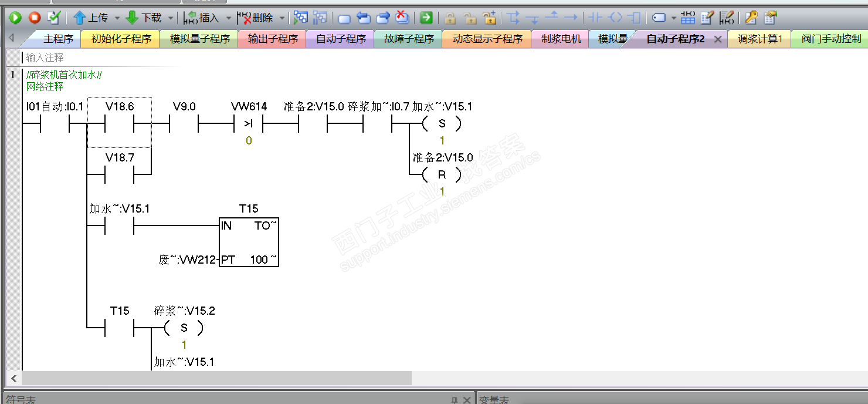Click the red STOP button
The width and height of the screenshot is (868, 404).
coord(35,18)
